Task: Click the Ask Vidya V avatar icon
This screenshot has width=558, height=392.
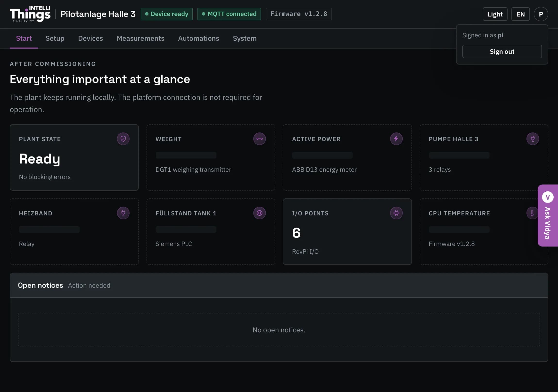Action: pyautogui.click(x=548, y=197)
